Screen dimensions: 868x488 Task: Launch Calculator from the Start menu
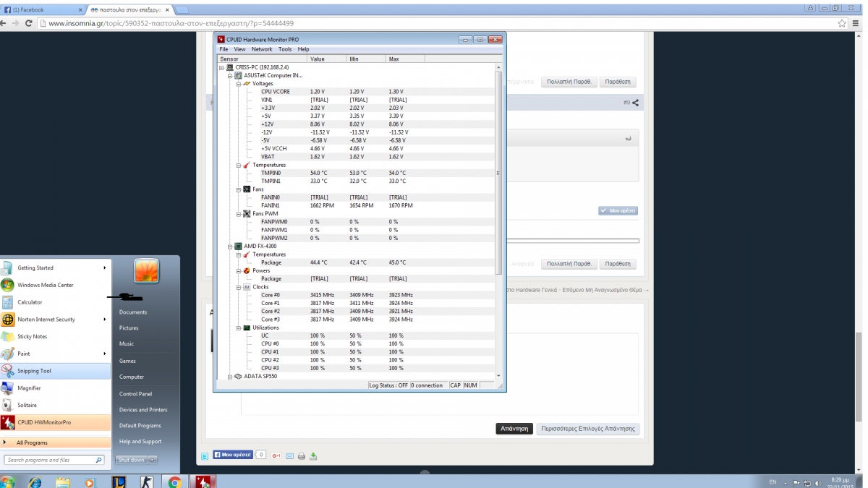coord(55,302)
